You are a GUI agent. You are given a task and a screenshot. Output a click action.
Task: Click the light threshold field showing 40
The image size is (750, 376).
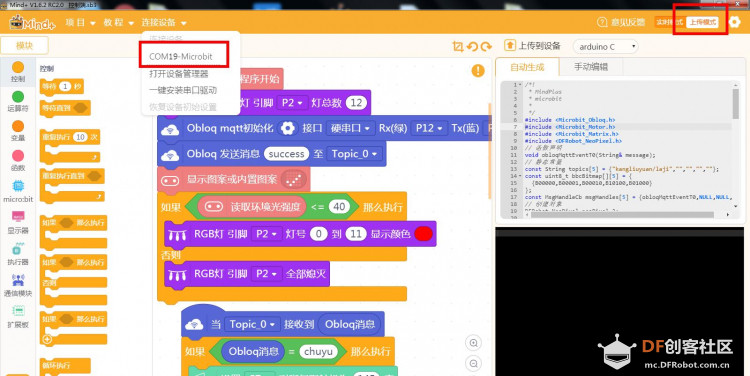[339, 207]
